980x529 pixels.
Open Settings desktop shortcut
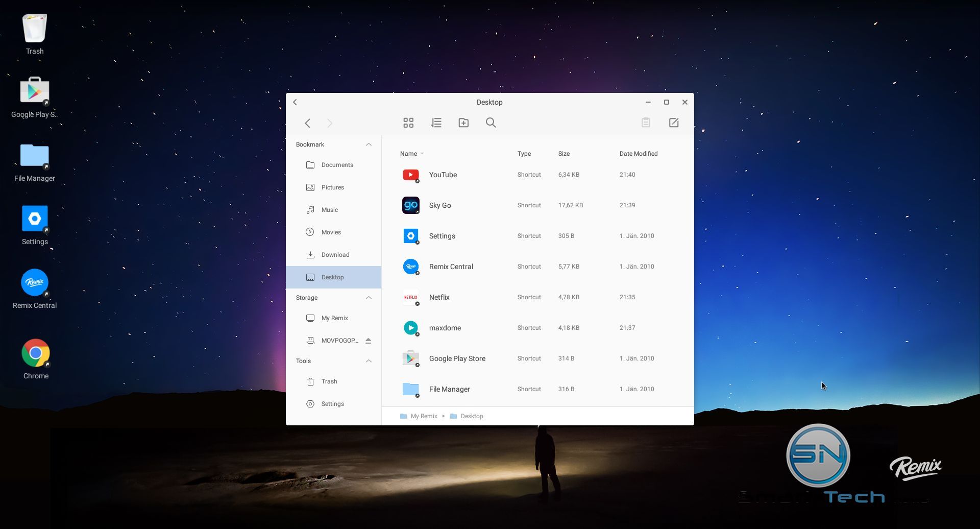pos(35,225)
